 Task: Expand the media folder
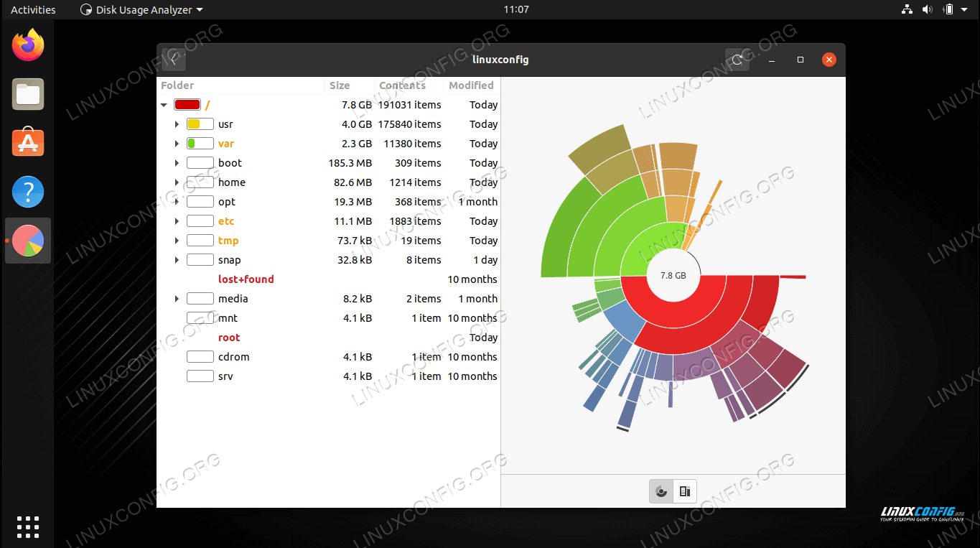(177, 299)
